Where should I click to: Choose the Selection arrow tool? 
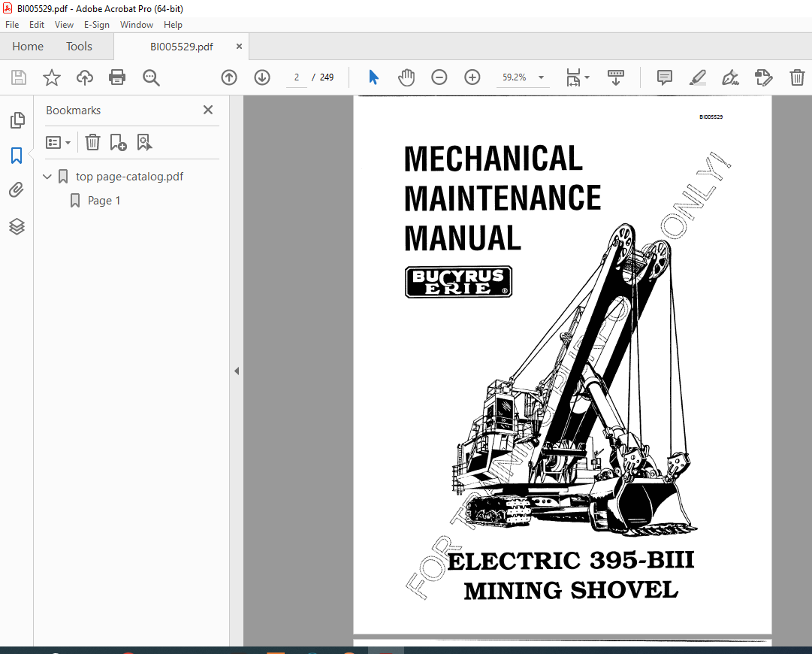[x=373, y=77]
